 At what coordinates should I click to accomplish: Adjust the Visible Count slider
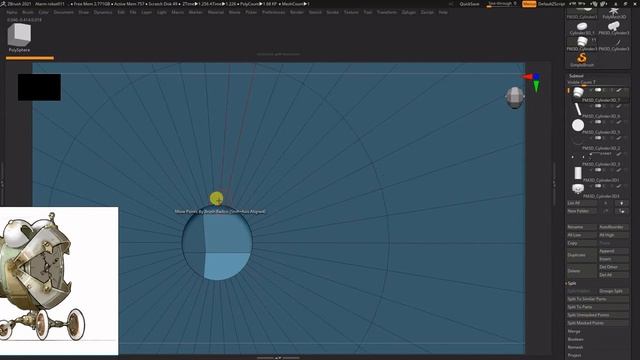(598, 82)
